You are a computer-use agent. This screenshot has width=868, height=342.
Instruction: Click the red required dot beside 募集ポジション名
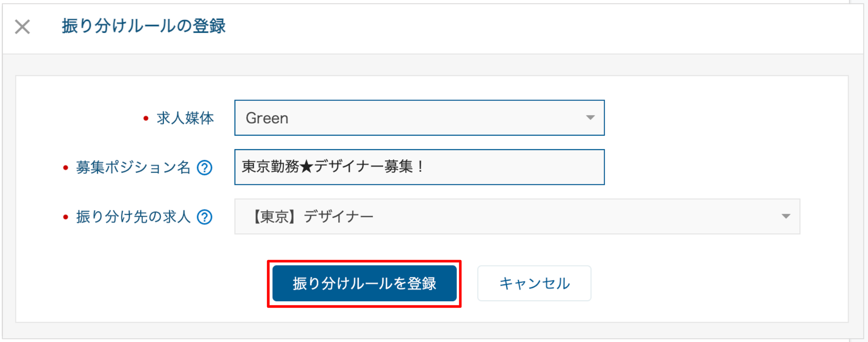[x=66, y=168]
